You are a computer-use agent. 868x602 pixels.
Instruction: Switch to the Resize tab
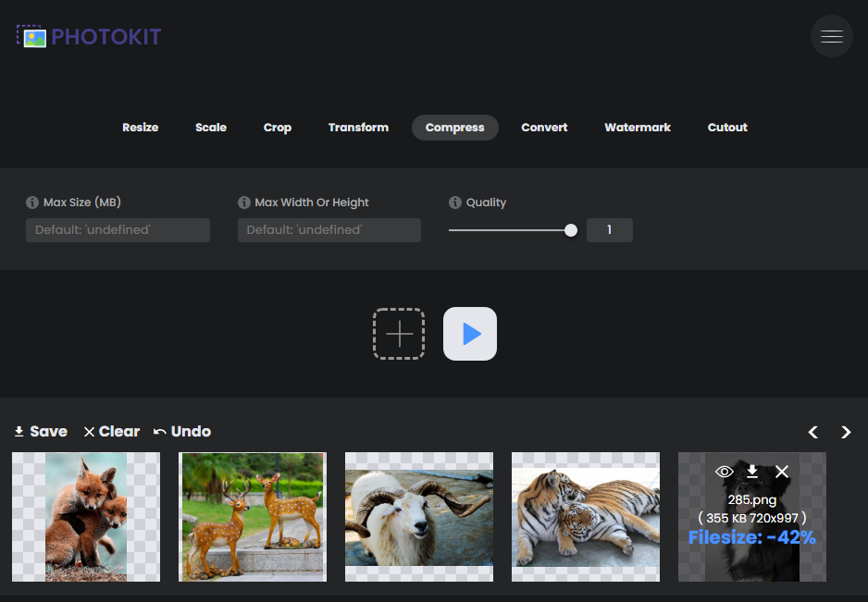tap(141, 128)
